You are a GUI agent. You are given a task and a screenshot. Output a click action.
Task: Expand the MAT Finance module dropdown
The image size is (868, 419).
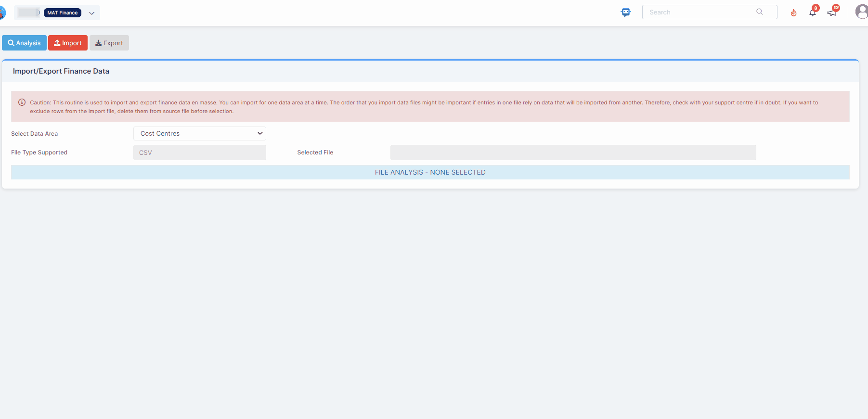[x=91, y=13]
